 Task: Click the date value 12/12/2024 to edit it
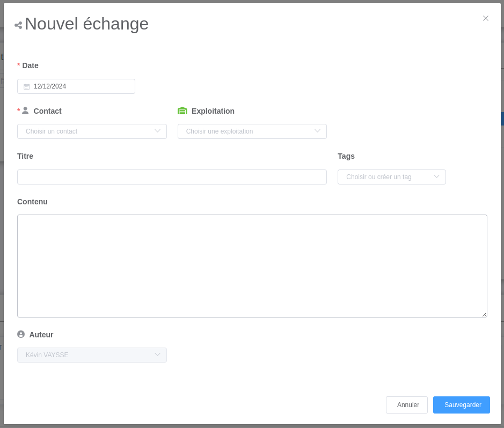(x=50, y=86)
